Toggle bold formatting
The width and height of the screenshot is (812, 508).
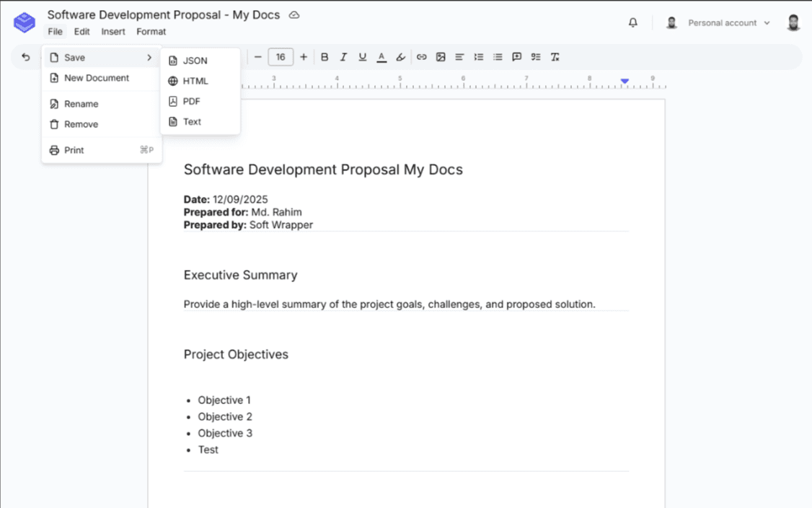[x=325, y=57]
